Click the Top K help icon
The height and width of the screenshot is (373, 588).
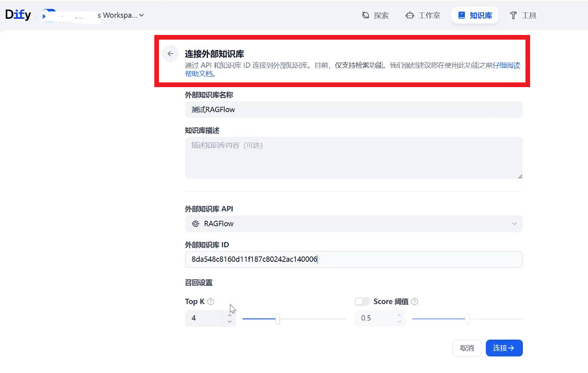click(x=211, y=302)
